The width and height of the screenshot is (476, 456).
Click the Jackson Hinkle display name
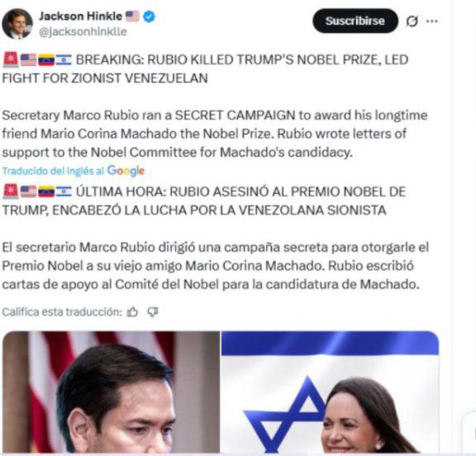[x=80, y=16]
